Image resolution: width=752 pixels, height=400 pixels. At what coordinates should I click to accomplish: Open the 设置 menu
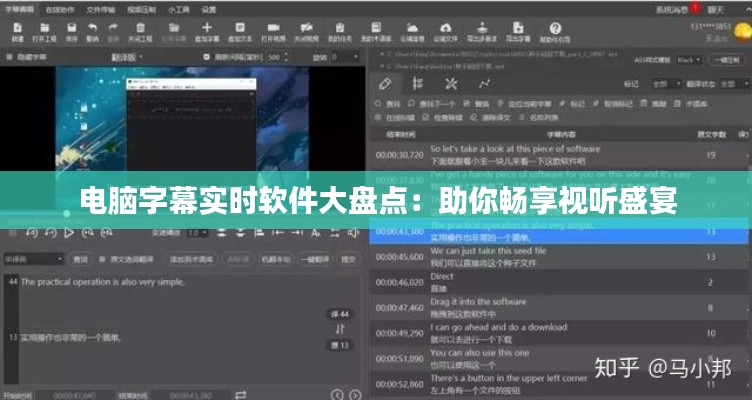pyautogui.click(x=208, y=8)
